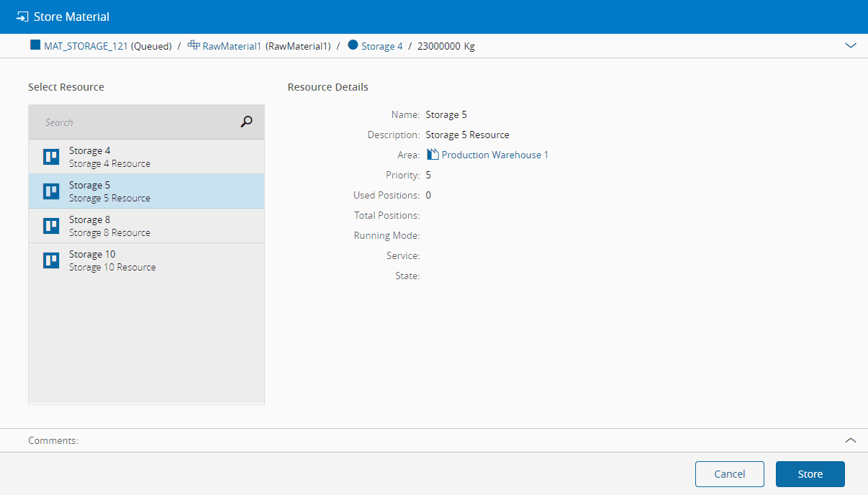Select Storage 5 in resource list
The width and height of the screenshot is (868, 495).
coord(146,191)
